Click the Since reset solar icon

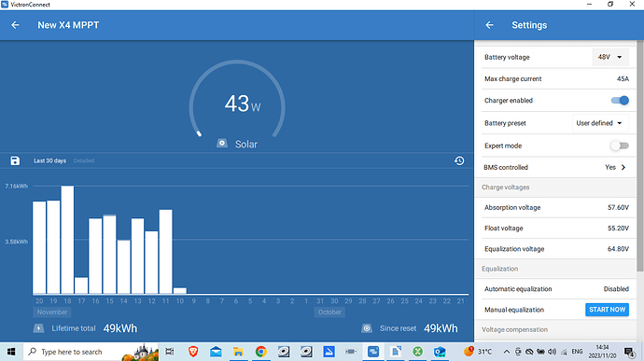[367, 328]
